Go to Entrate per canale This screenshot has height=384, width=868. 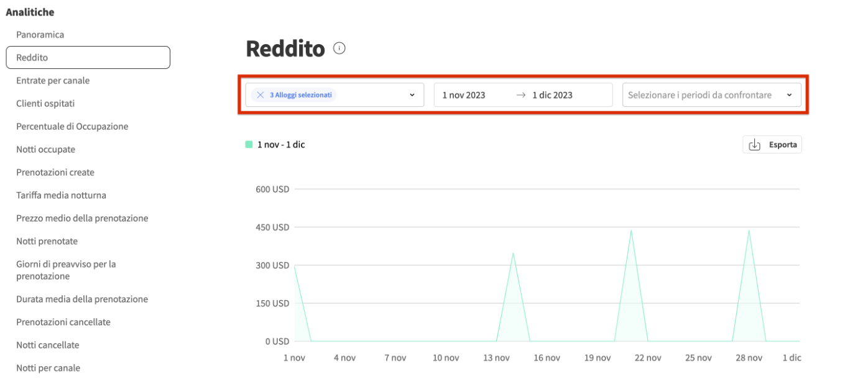(53, 81)
